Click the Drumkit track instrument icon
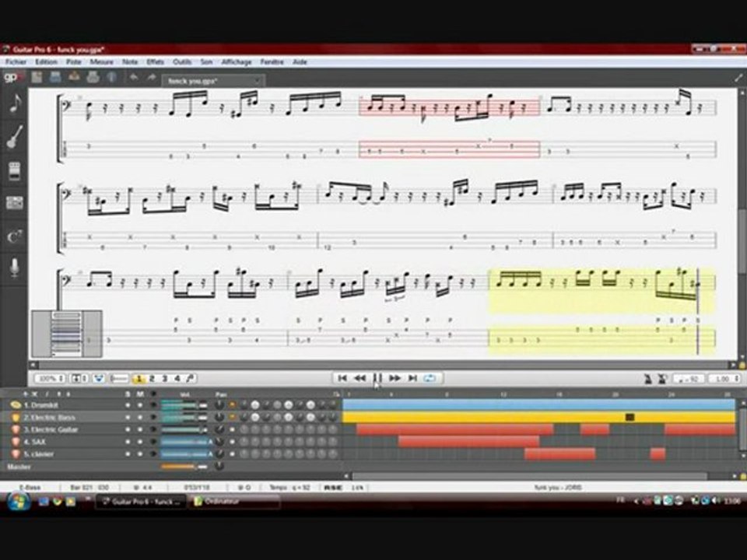Viewport: 747px width, 560px height. (16, 405)
